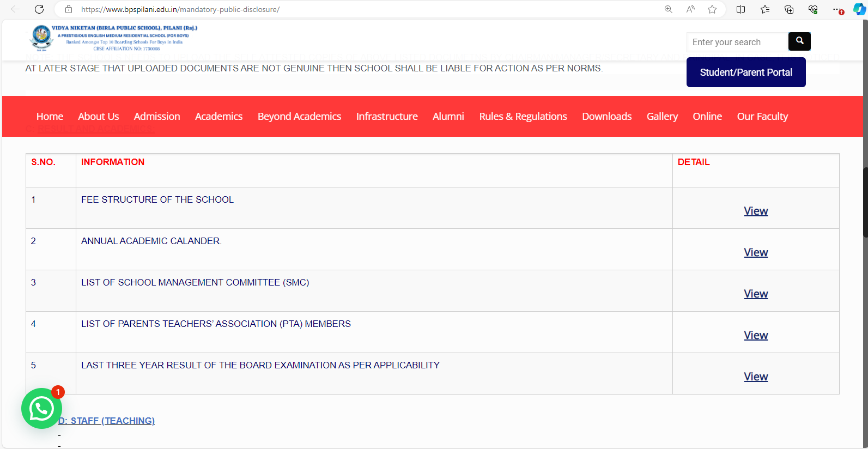The width and height of the screenshot is (868, 449).
Task: Open the Favorites list icon
Action: pyautogui.click(x=765, y=9)
